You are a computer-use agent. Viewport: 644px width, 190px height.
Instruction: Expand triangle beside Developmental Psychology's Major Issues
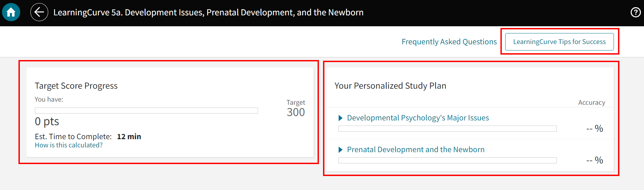click(340, 118)
